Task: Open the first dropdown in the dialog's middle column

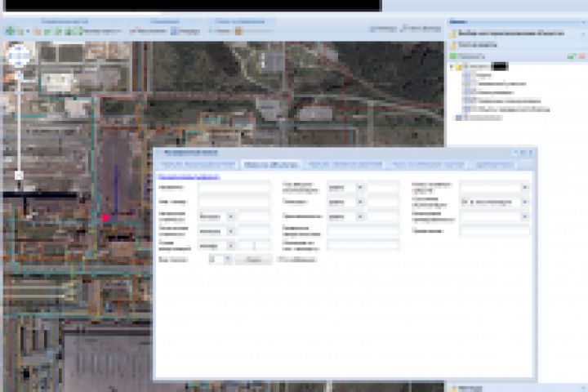Action: coord(360,187)
